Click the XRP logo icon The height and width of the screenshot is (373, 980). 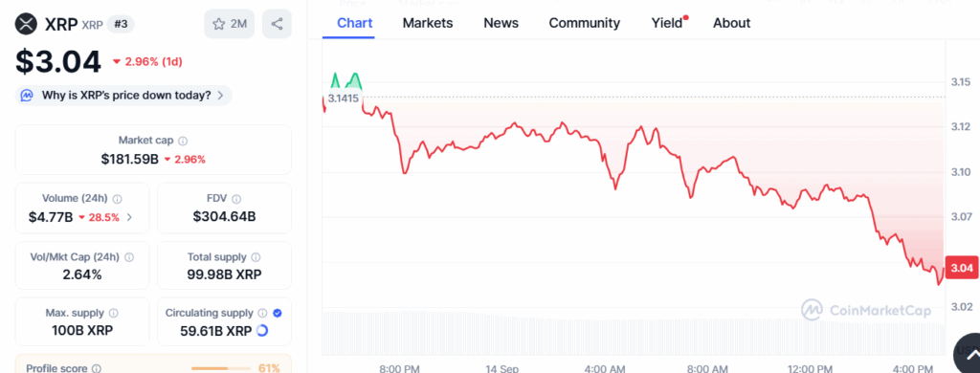coord(27,24)
